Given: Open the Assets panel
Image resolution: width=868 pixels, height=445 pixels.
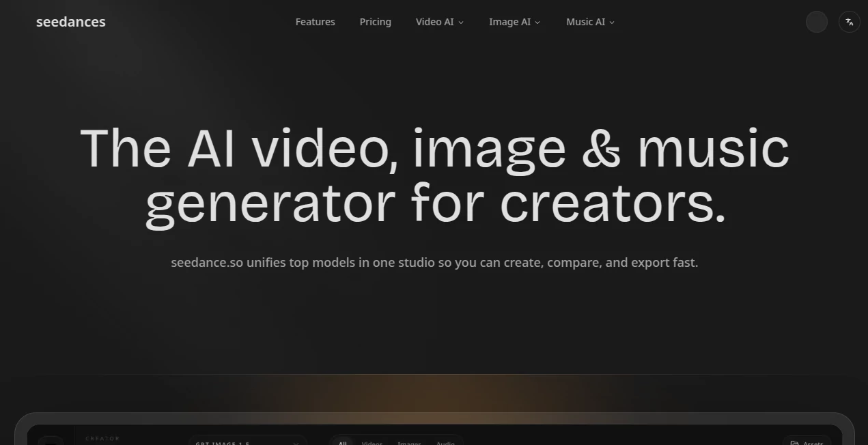Looking at the screenshot, I should click(x=808, y=443).
